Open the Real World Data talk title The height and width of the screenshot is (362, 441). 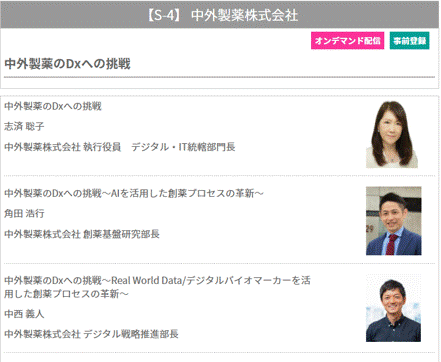157,280
